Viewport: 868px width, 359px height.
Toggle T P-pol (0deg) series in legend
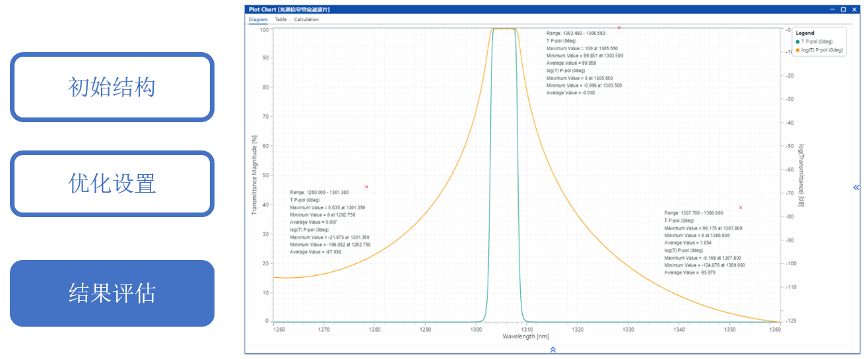pyautogui.click(x=817, y=42)
